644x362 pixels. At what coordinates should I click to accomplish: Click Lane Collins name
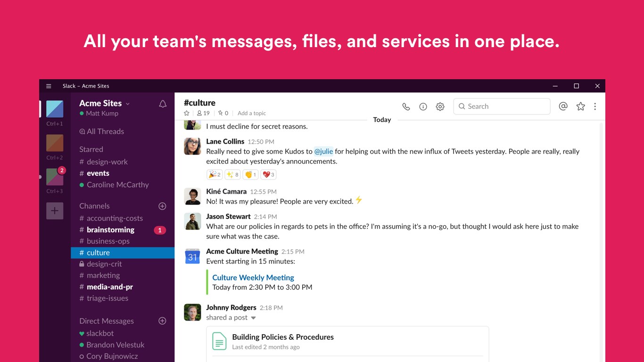(225, 141)
